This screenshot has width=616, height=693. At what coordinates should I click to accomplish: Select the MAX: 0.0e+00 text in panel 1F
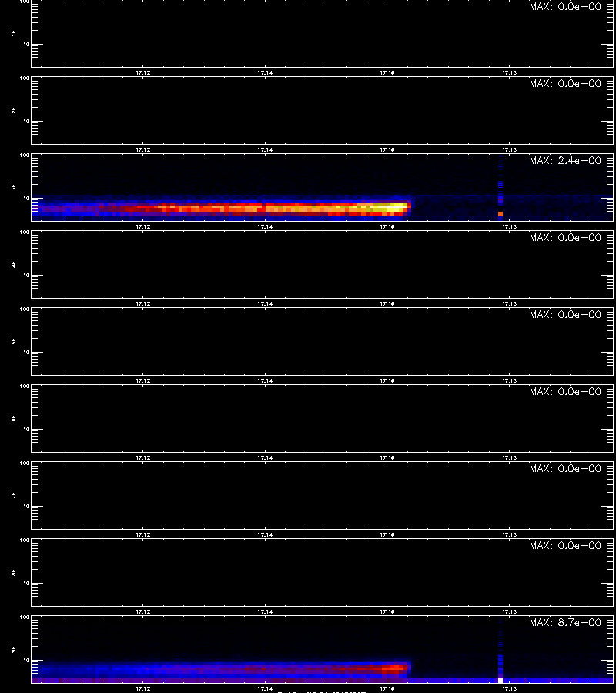[565, 7]
